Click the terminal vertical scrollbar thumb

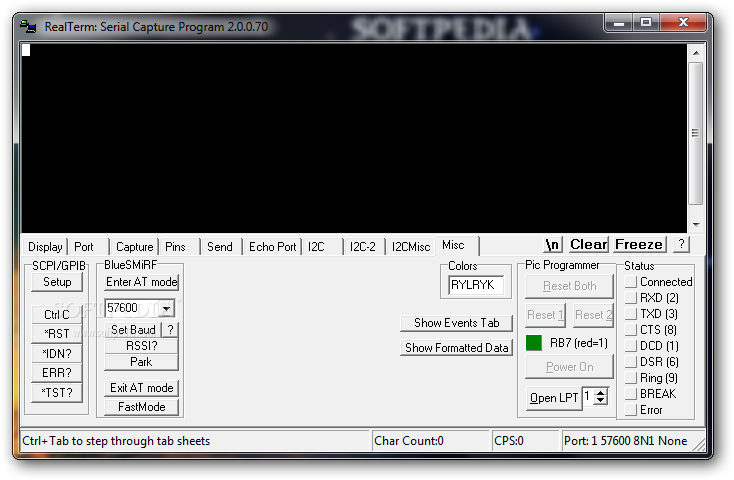tap(696, 133)
